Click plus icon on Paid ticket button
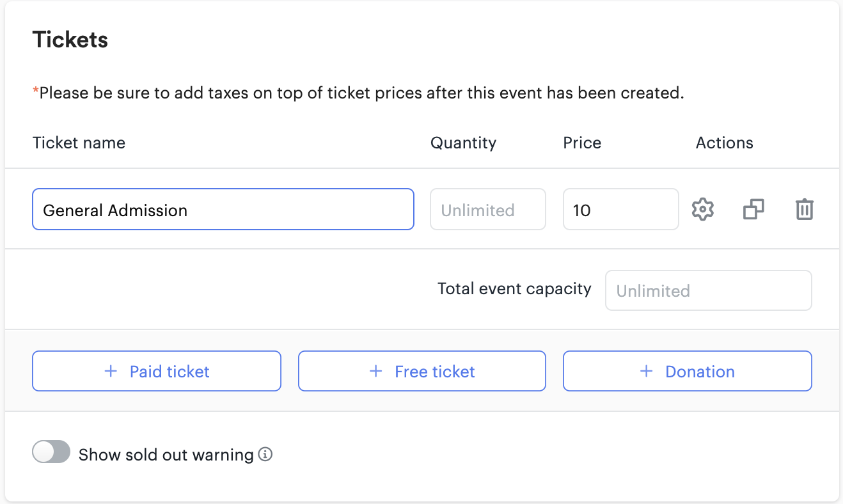Image resolution: width=843 pixels, height=504 pixels. (111, 372)
